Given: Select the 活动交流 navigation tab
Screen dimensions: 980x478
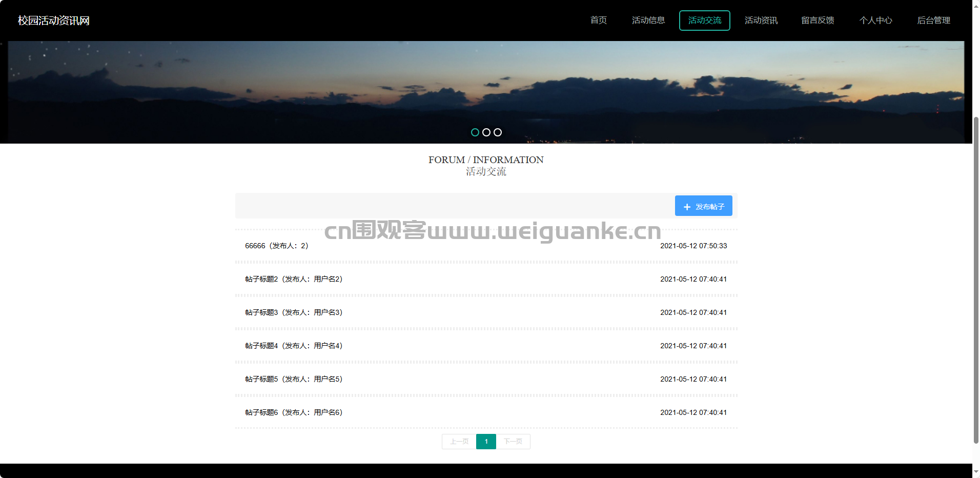Looking at the screenshot, I should coord(705,21).
